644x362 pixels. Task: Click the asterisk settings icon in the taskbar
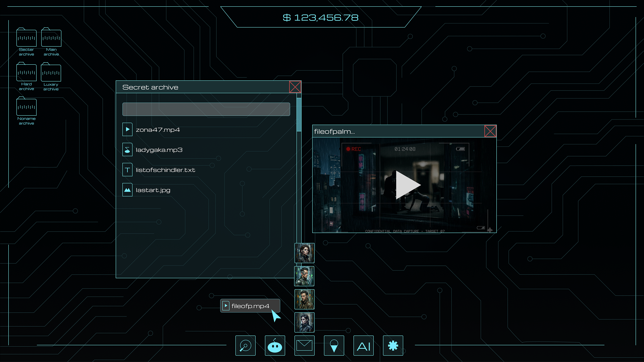point(393,345)
